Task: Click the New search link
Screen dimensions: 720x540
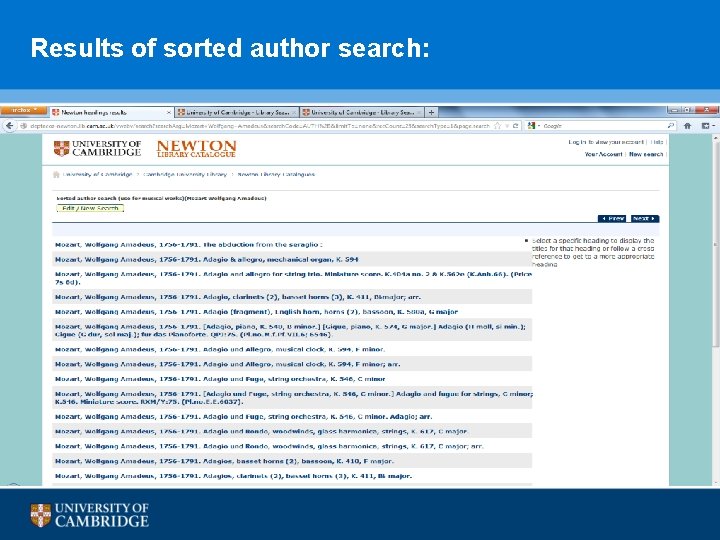Action: (x=646, y=154)
